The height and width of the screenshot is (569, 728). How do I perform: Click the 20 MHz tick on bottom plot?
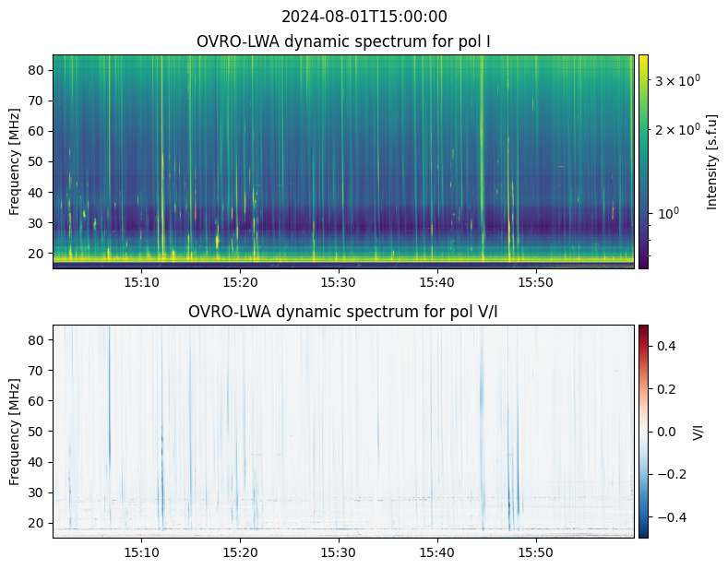pyautogui.click(x=36, y=523)
